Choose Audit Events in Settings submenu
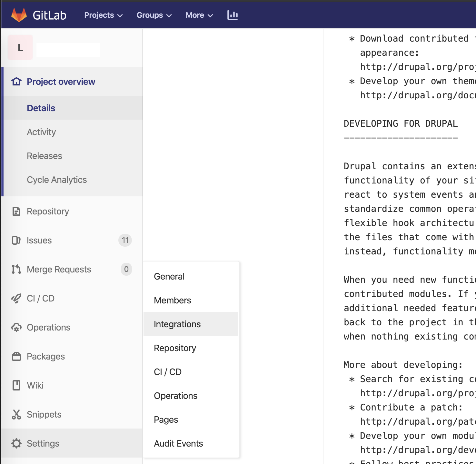476x464 pixels. coord(178,443)
